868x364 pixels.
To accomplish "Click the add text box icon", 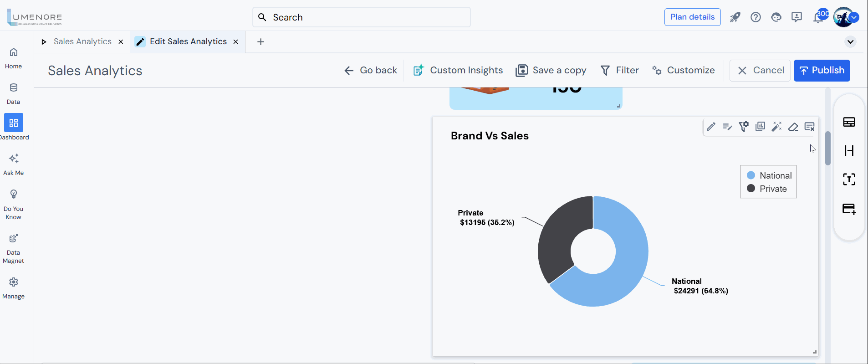I will pyautogui.click(x=849, y=179).
